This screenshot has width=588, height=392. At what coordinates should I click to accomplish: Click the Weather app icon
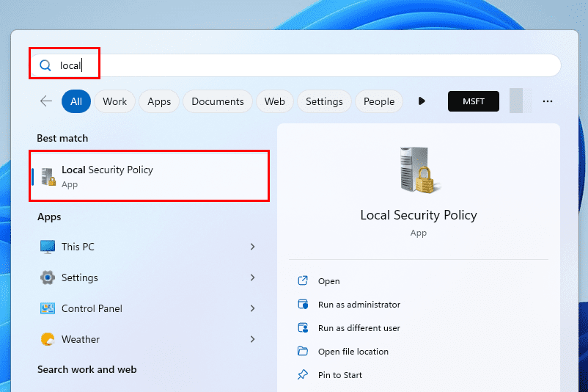(48, 339)
